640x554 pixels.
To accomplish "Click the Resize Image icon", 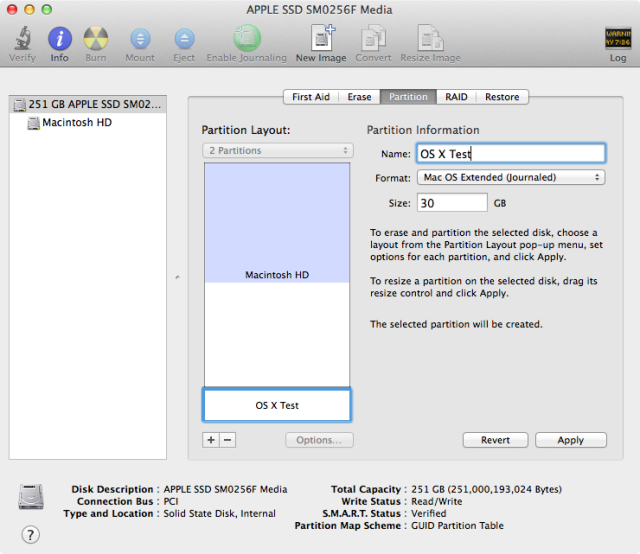I will point(430,38).
